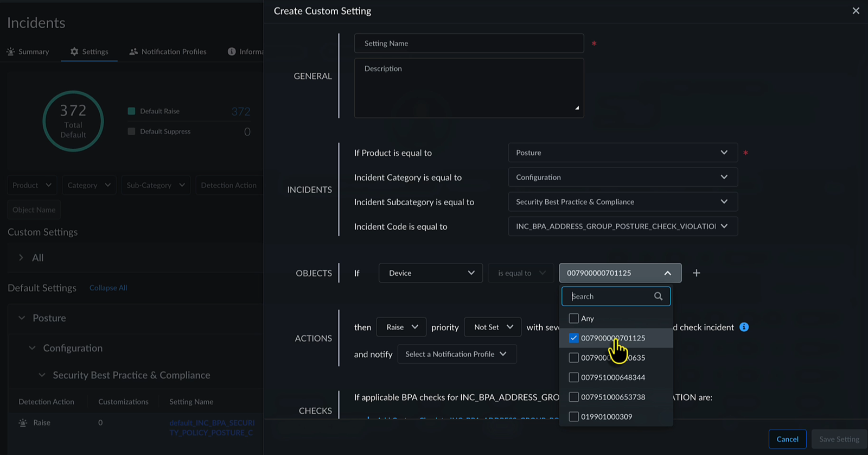This screenshot has width=868, height=455.
Task: Go to the Summary tab
Action: coord(33,52)
